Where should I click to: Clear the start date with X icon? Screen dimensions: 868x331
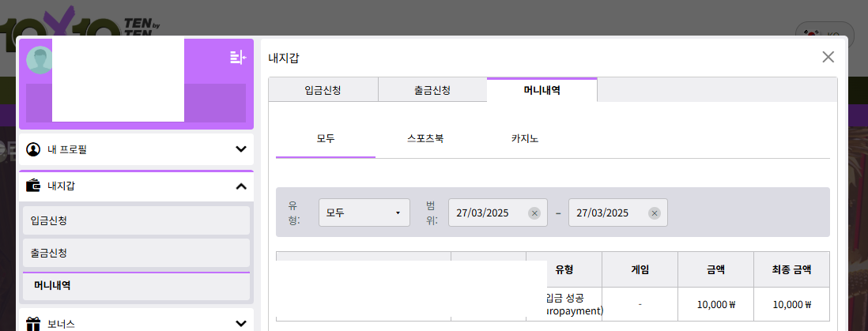[x=534, y=213]
